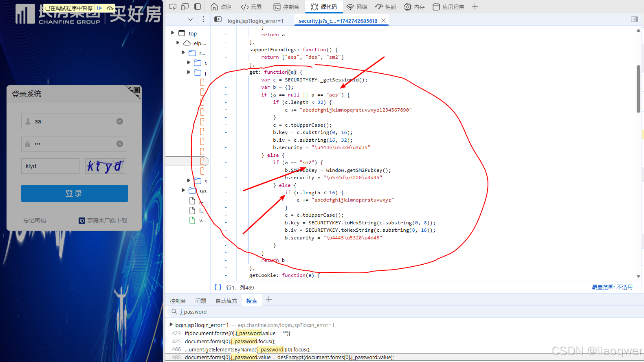
Task: Click the password input field
Action: pyautogui.click(x=74, y=144)
